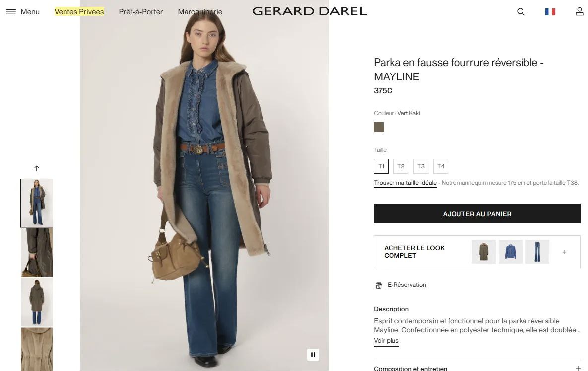This screenshot has height=371, width=588.
Task: Click the plus icon in complete look box
Action: 564,252
